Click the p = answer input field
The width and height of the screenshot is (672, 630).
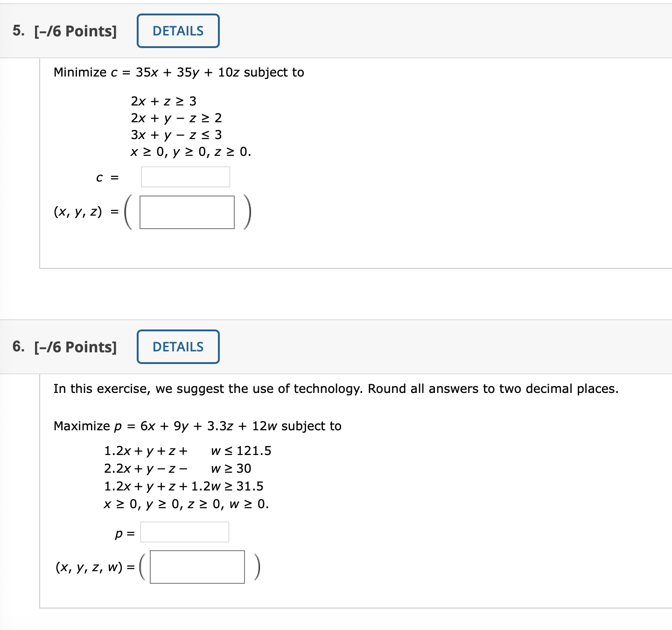[184, 532]
